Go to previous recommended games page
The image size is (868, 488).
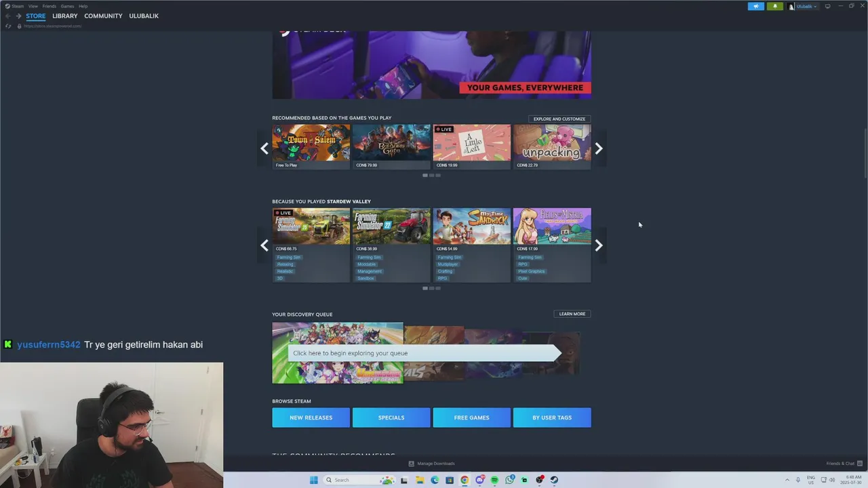tap(264, 148)
